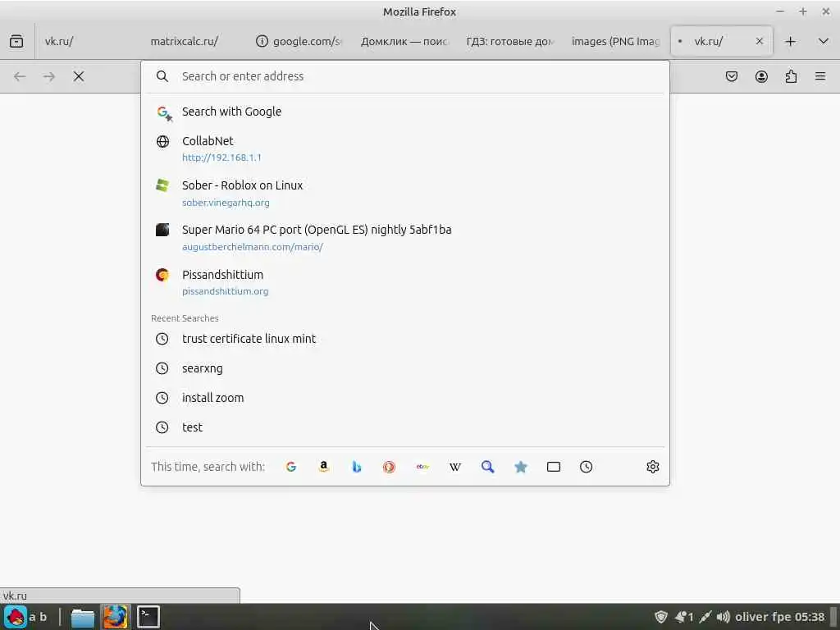The height and width of the screenshot is (630, 840).
Task: Switch to the Домклик tab
Action: pos(404,41)
